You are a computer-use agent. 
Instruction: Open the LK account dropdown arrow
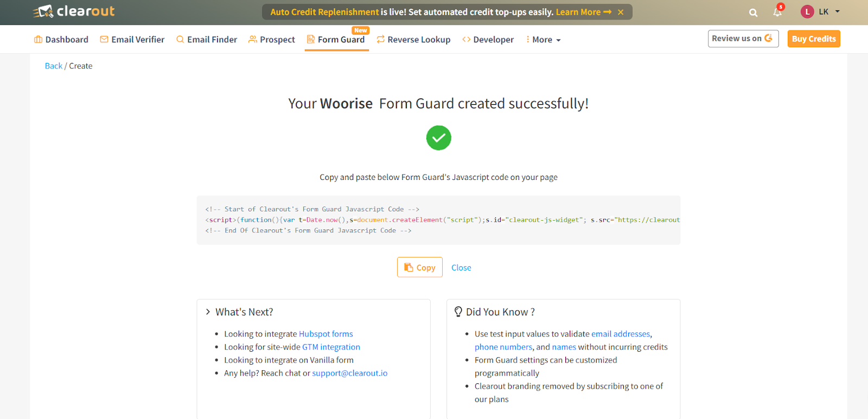coord(838,11)
